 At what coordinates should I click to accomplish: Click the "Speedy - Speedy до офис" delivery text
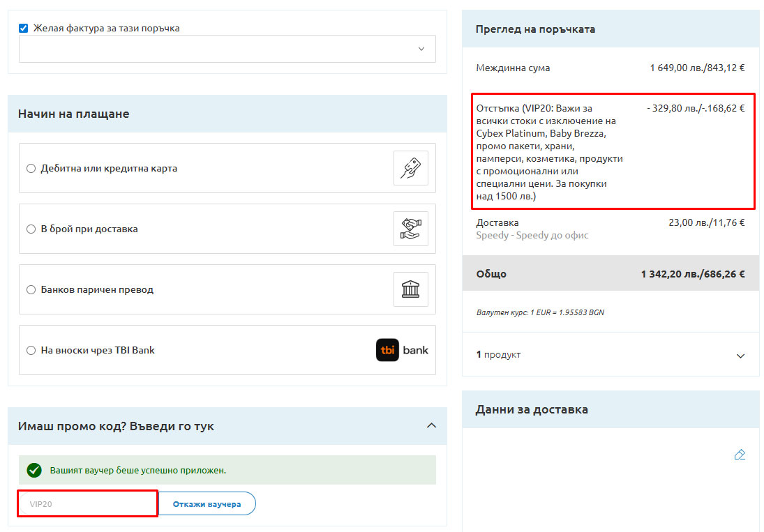point(532,236)
